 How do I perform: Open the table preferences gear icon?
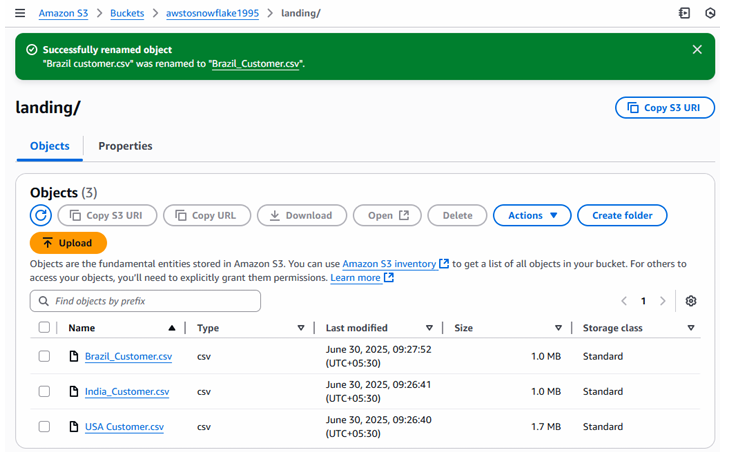pos(690,301)
